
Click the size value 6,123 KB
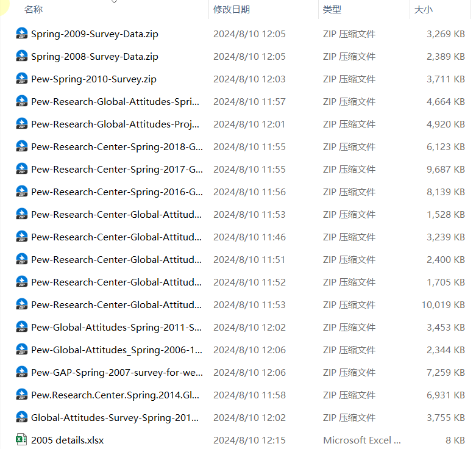click(446, 147)
